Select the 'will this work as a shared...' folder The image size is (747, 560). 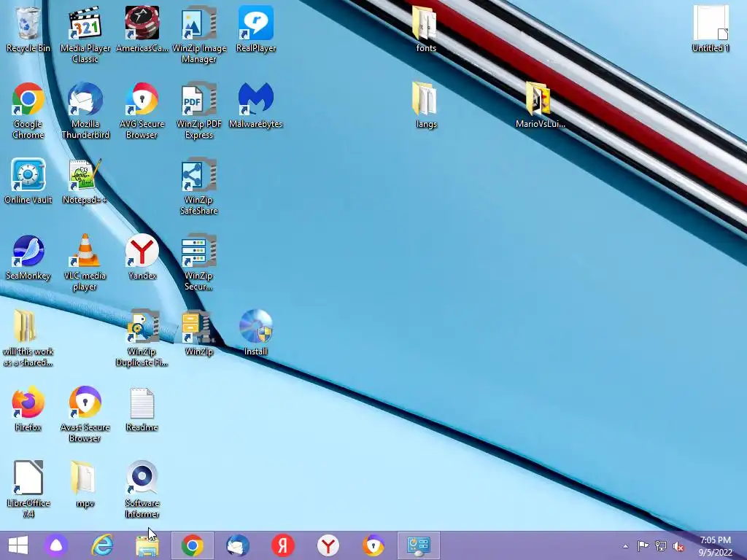[x=28, y=338]
